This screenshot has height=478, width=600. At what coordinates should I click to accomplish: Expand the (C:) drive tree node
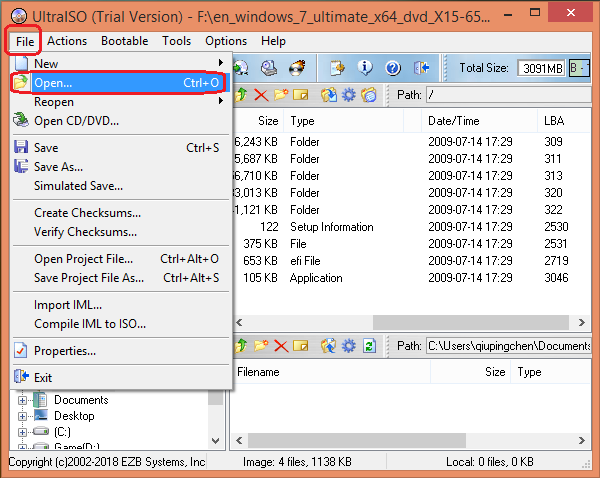click(x=22, y=432)
